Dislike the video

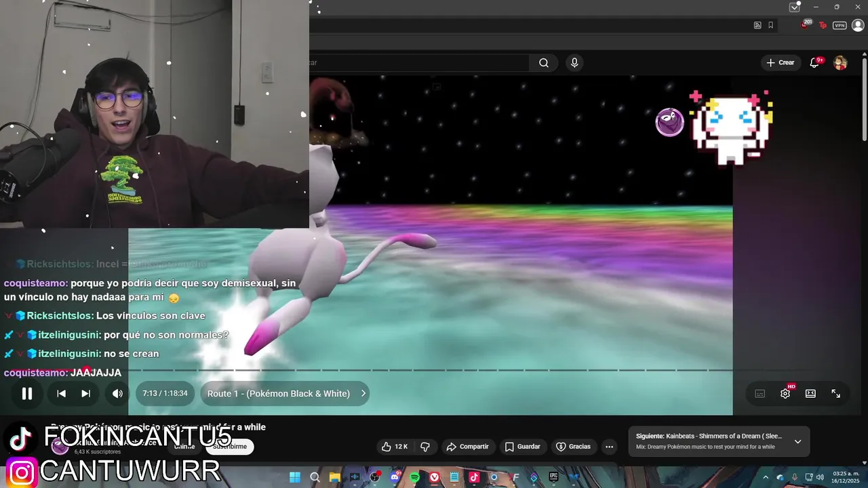pos(425,447)
